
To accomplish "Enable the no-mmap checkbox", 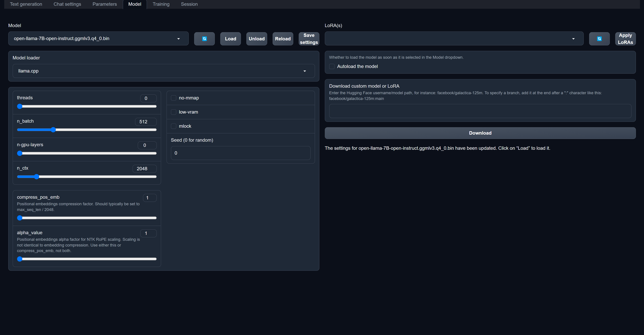I will [x=173, y=98].
